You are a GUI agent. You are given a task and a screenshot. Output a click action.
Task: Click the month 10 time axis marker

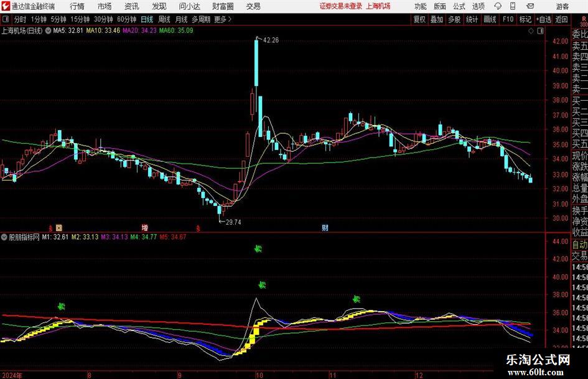tap(259, 375)
